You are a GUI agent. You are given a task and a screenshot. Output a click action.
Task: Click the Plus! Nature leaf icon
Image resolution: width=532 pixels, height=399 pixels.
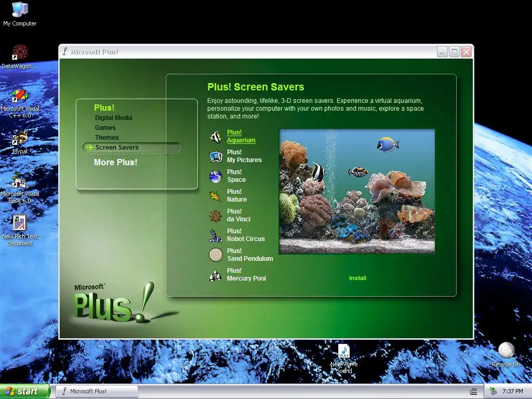pyautogui.click(x=215, y=196)
